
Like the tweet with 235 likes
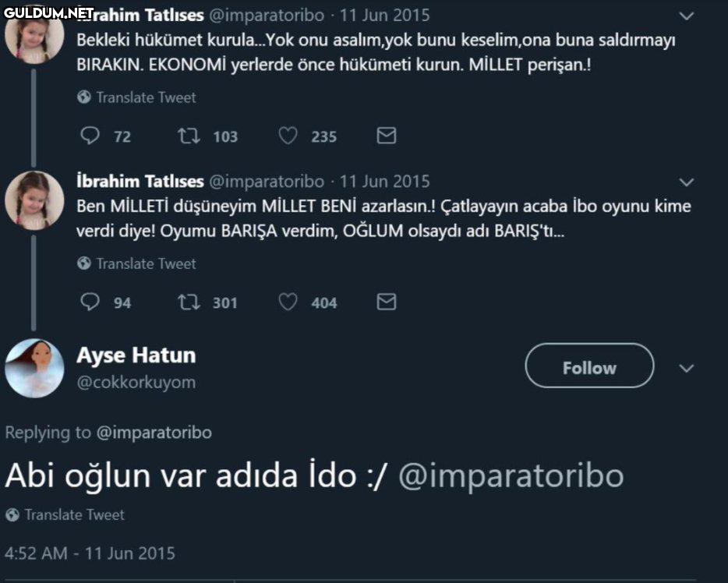click(x=288, y=136)
